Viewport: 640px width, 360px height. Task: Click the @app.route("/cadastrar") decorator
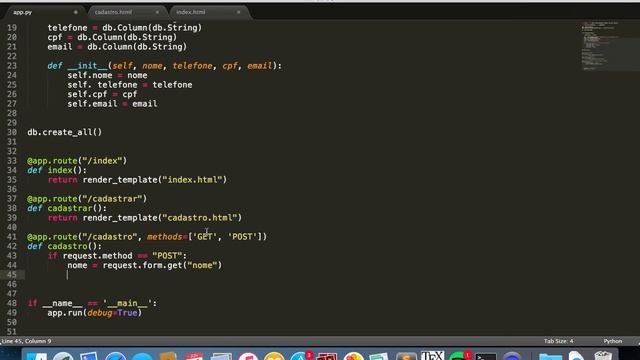87,199
